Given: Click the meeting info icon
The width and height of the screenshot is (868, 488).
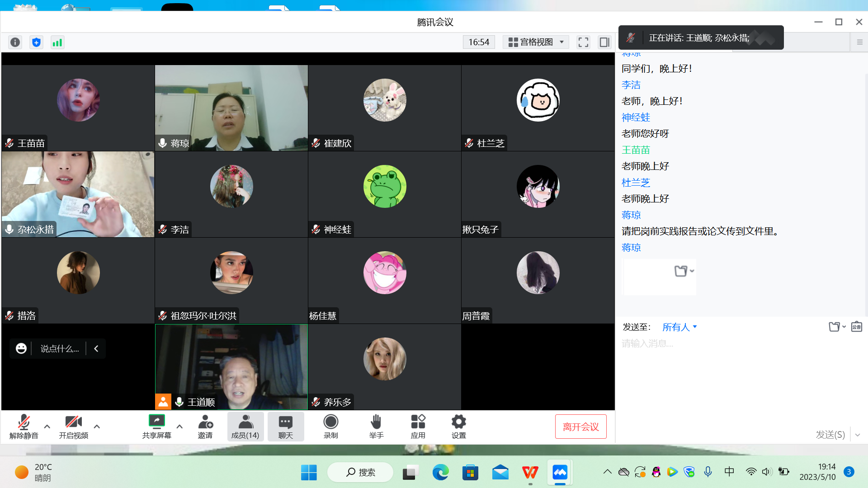Looking at the screenshot, I should click(15, 42).
